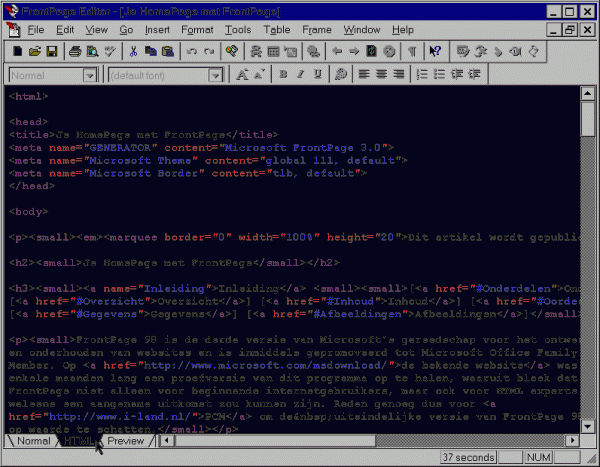Create or edit a hyperlink

(x=314, y=51)
